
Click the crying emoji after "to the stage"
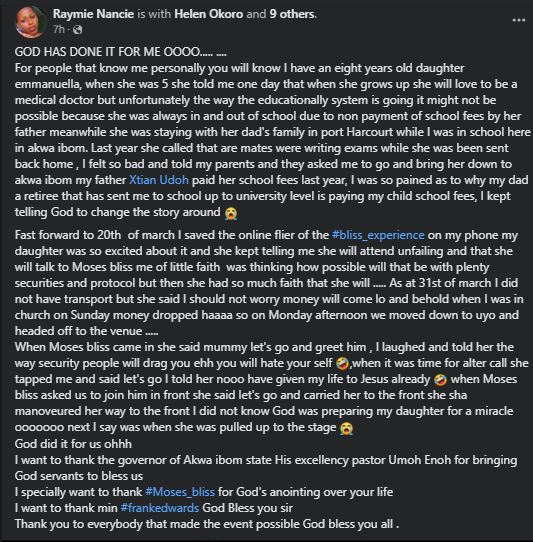pyautogui.click(x=346, y=428)
